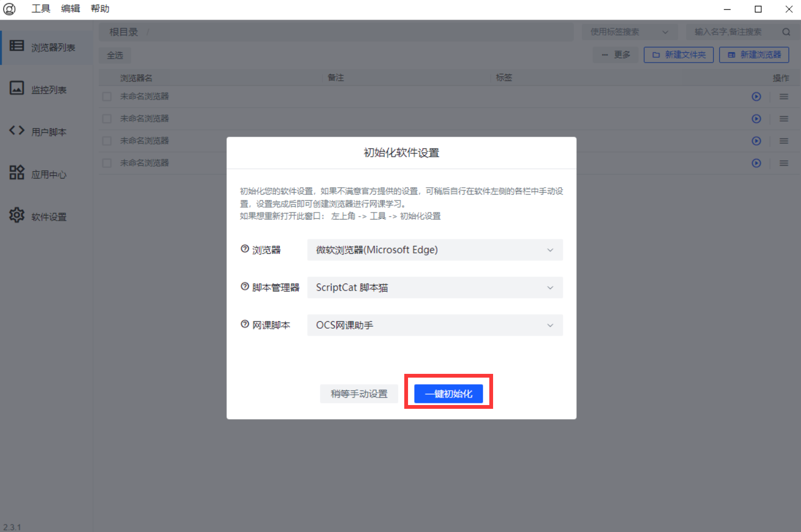Click the 2.3.1 version label
Screen dimensions: 801x532
pyautogui.click(x=12, y=527)
